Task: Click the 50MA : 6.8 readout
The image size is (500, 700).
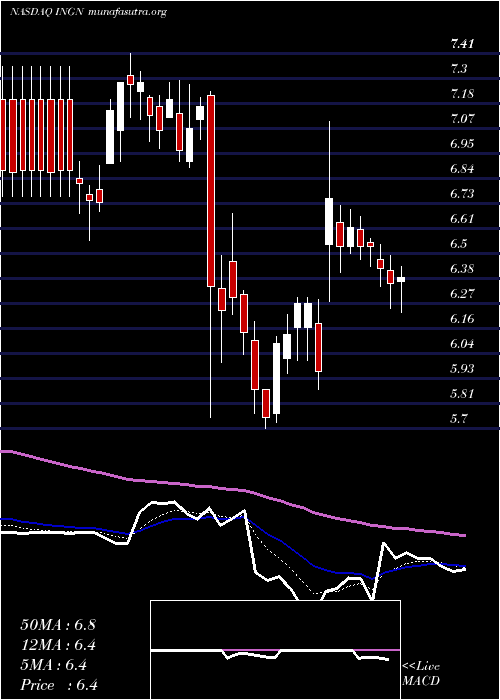Action: (x=58, y=624)
